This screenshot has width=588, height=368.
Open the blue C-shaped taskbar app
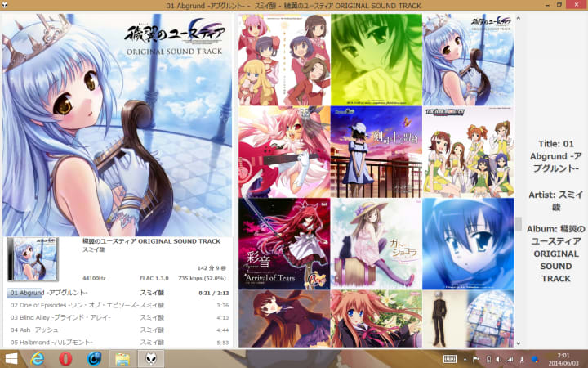[x=94, y=359]
